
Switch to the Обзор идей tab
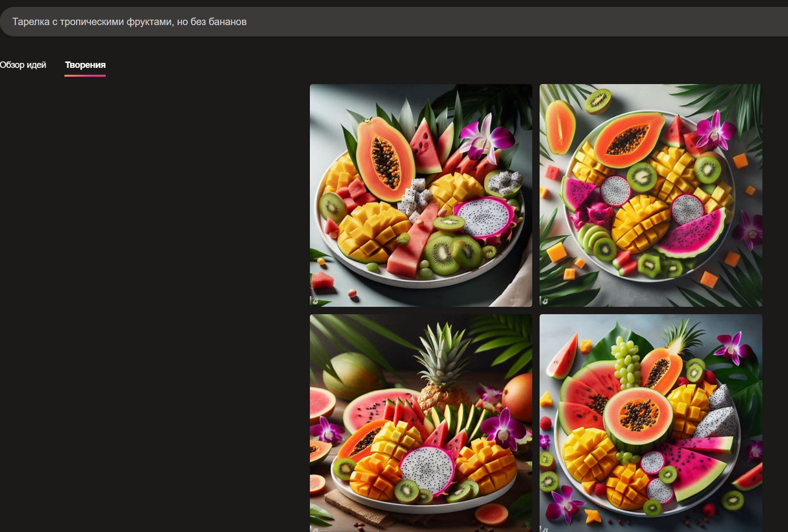pos(23,65)
